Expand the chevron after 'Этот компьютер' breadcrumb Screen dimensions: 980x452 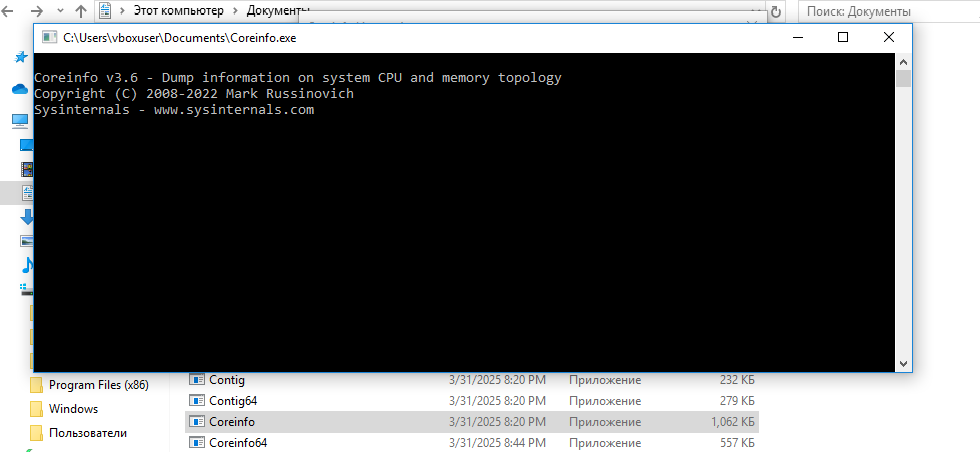pyautogui.click(x=236, y=11)
